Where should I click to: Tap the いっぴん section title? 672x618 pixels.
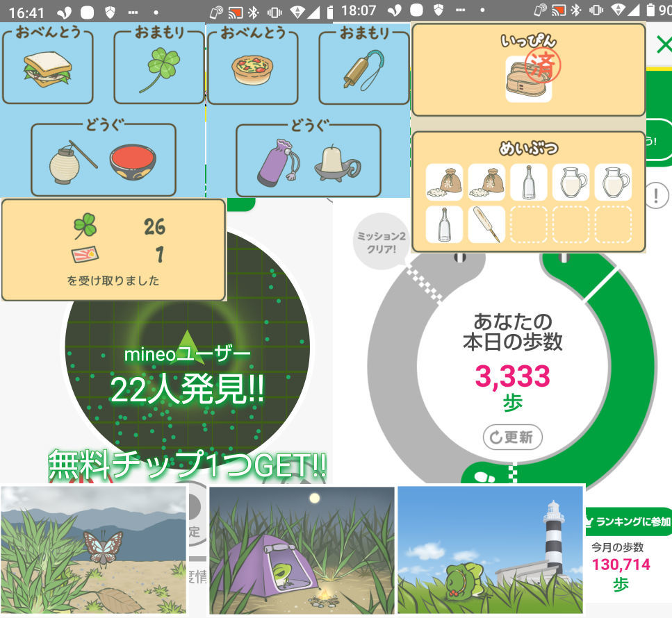528,40
